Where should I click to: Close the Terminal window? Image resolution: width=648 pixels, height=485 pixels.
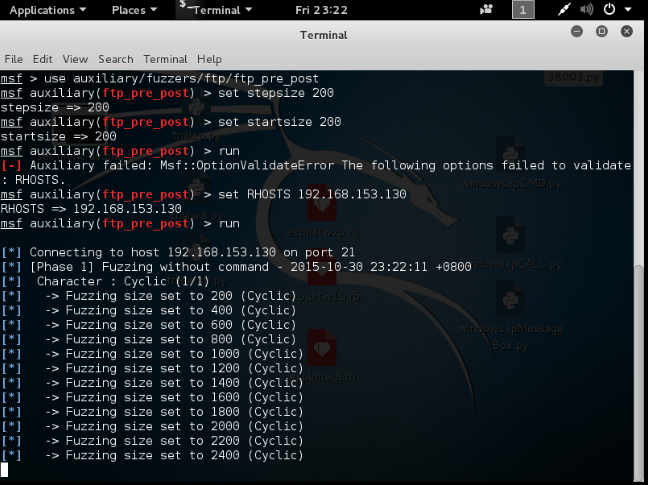[628, 32]
